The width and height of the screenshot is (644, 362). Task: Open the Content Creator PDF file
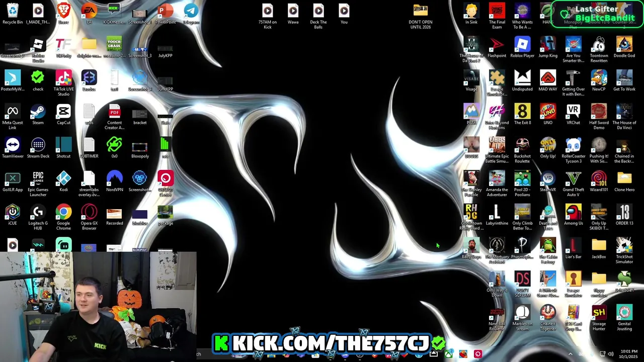[x=115, y=117]
